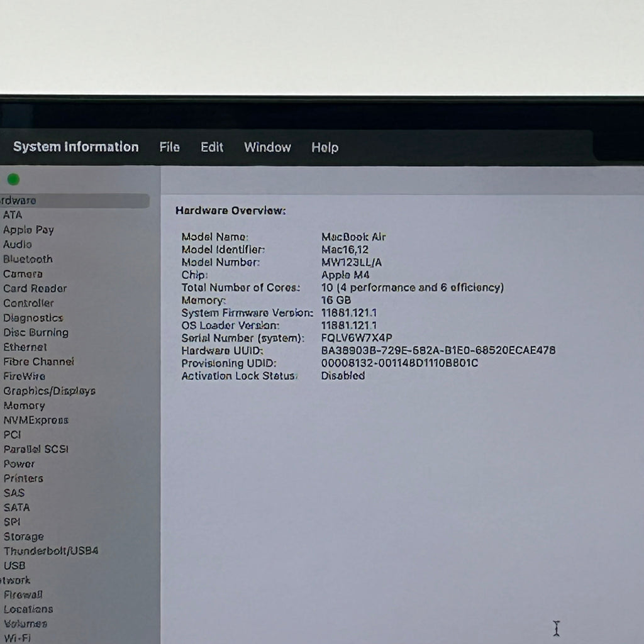Click the green full-screen window button
The image size is (644, 644).
tap(13, 179)
